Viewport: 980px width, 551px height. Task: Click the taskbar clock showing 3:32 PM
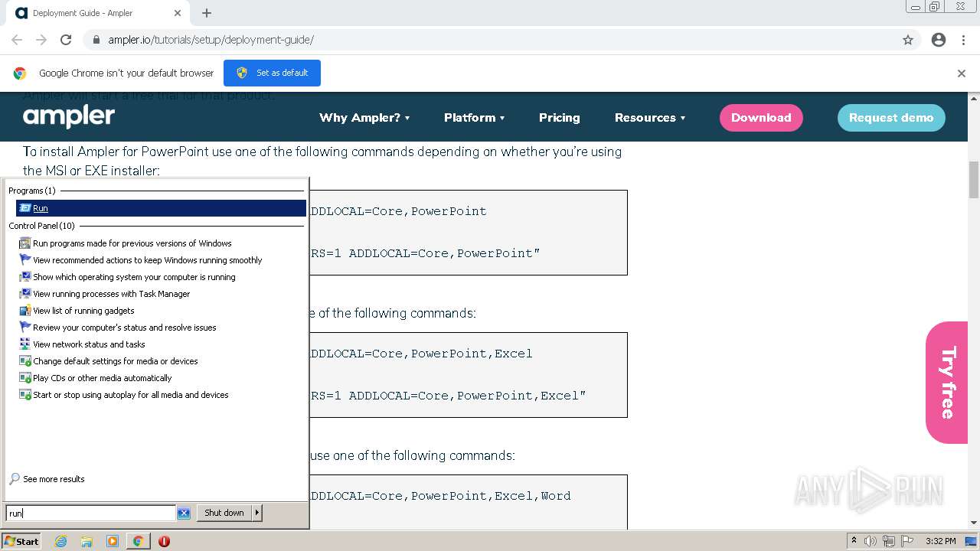point(940,541)
